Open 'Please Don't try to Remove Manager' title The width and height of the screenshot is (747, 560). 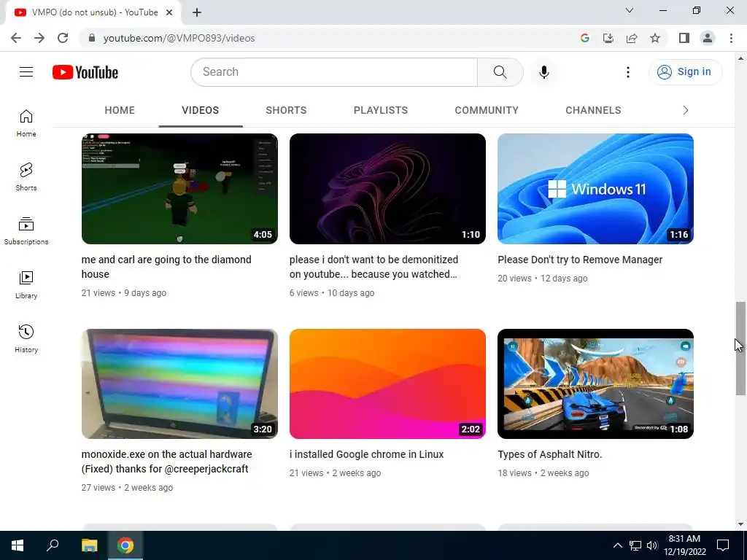580,260
